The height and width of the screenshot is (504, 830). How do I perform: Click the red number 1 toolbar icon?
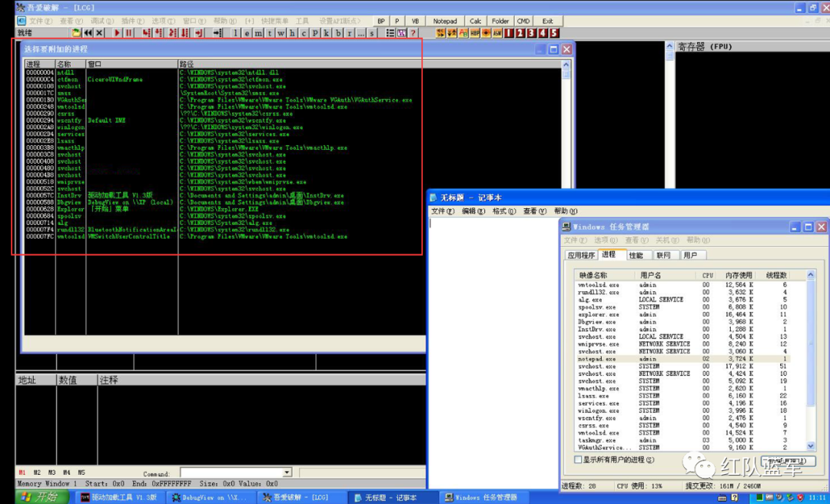[x=509, y=33]
